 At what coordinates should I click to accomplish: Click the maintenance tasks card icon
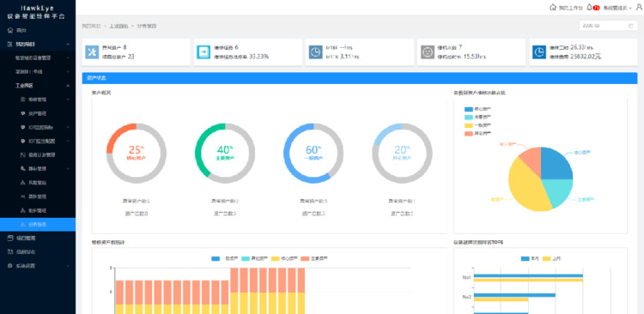click(x=204, y=52)
